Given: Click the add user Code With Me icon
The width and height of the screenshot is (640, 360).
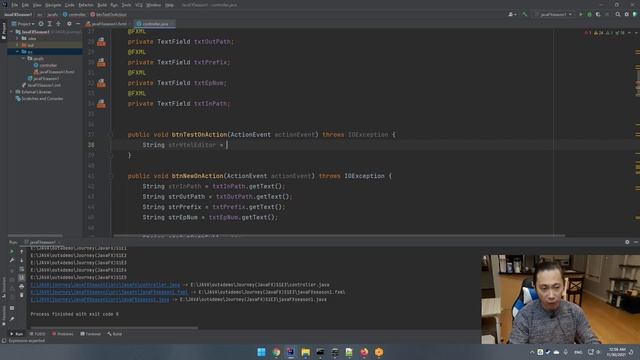Looking at the screenshot, I should (512, 14).
